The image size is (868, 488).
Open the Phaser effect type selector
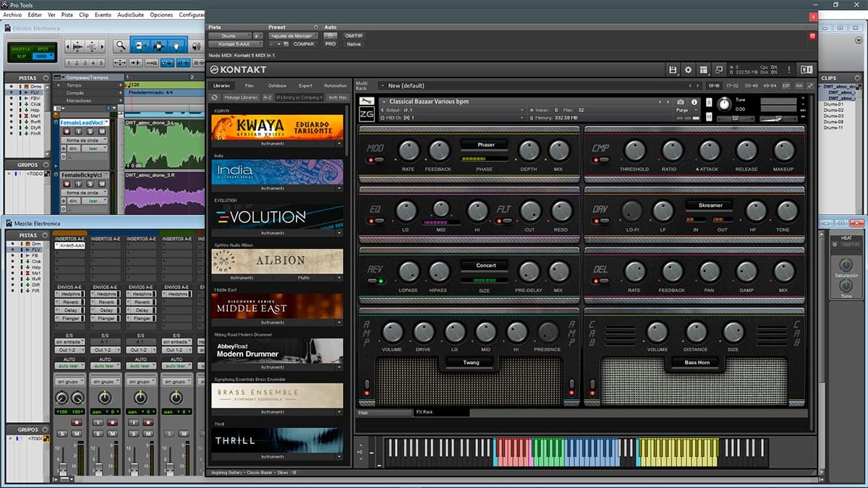[x=486, y=145]
